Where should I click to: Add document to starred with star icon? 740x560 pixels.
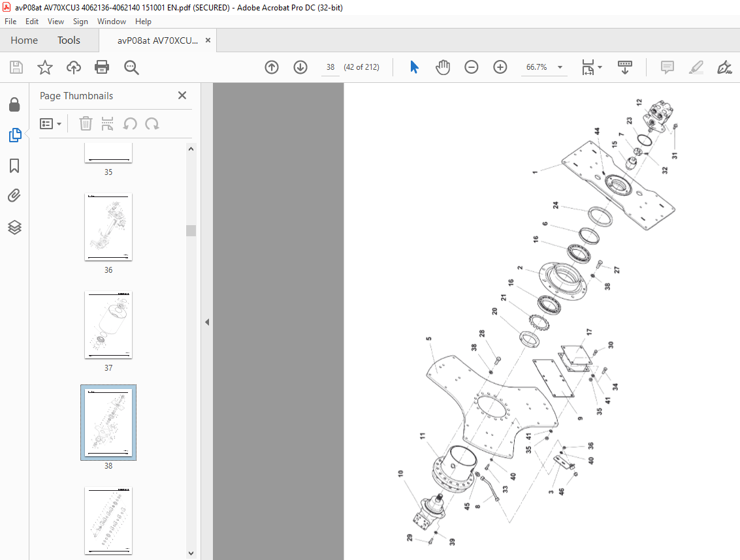[45, 67]
